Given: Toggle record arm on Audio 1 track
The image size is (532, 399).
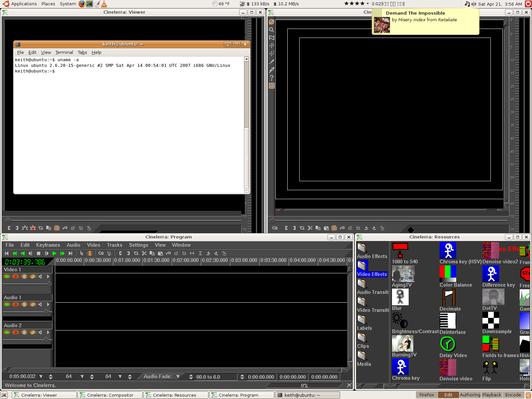Looking at the screenshot, I should pyautogui.click(x=16, y=305).
